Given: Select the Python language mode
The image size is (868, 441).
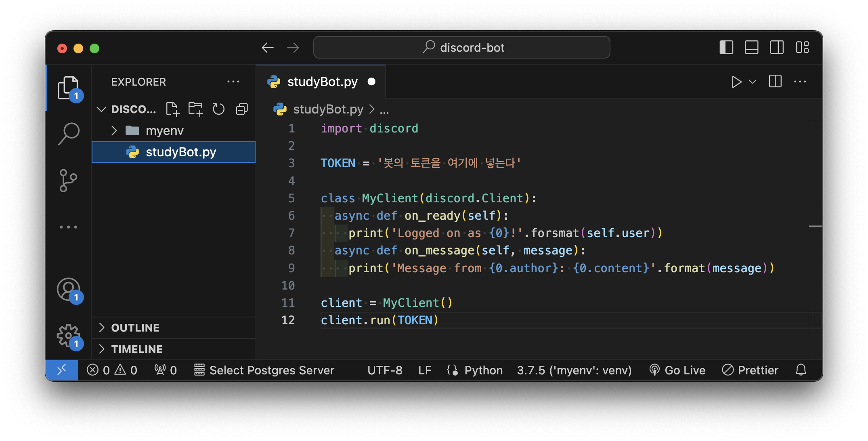Looking at the screenshot, I should point(483,370).
